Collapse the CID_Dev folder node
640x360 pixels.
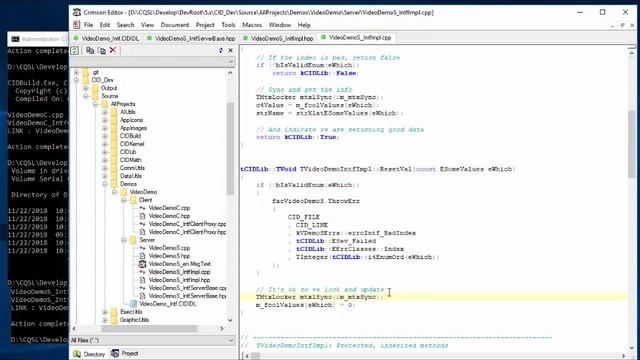76,80
